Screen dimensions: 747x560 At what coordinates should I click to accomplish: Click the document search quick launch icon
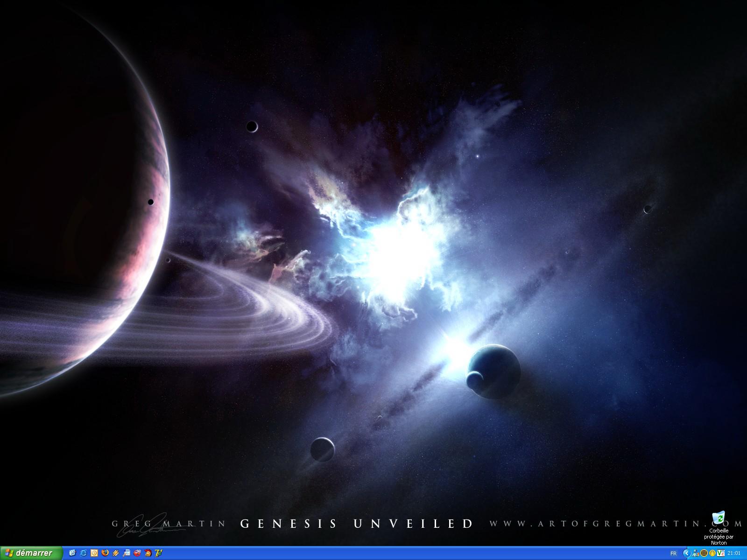(x=127, y=553)
